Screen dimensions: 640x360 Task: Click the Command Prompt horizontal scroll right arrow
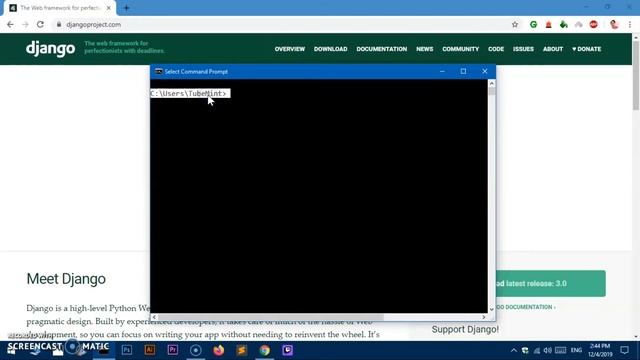pyautogui.click(x=484, y=317)
